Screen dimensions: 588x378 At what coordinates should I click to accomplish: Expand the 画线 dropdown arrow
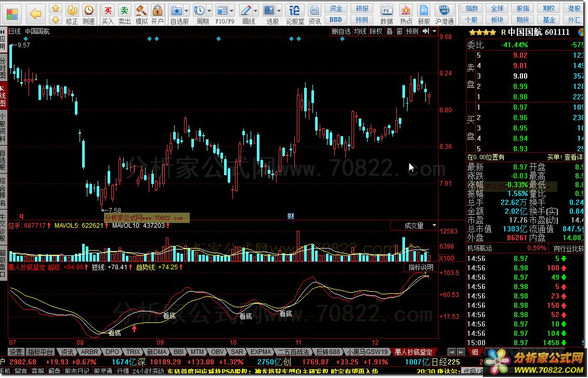[x=256, y=10]
